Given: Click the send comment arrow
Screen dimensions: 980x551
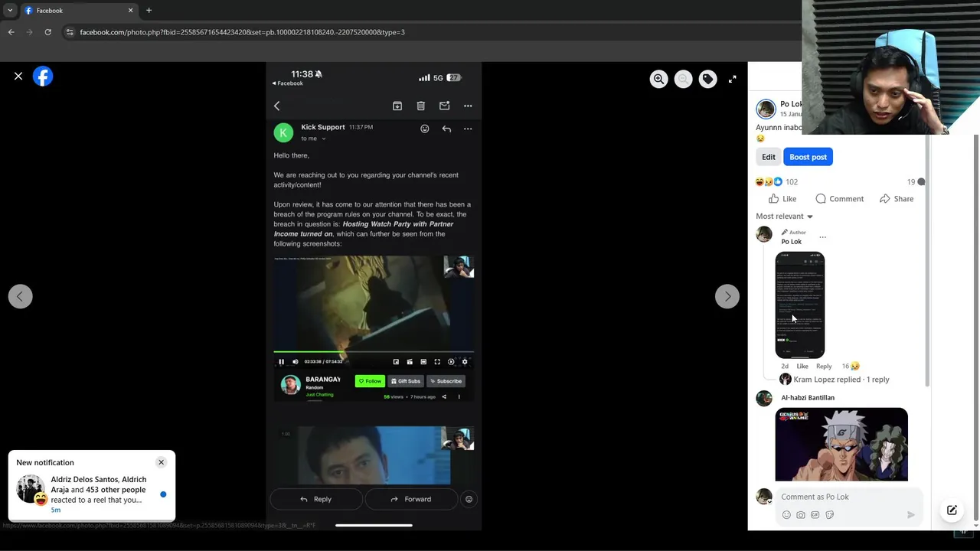Looking at the screenshot, I should click(x=910, y=515).
